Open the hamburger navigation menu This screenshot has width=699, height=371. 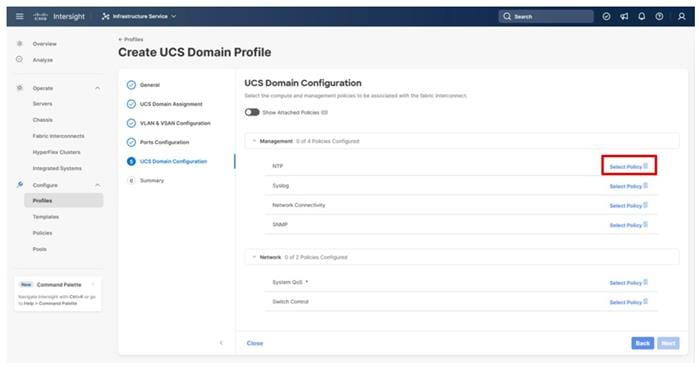(x=20, y=16)
